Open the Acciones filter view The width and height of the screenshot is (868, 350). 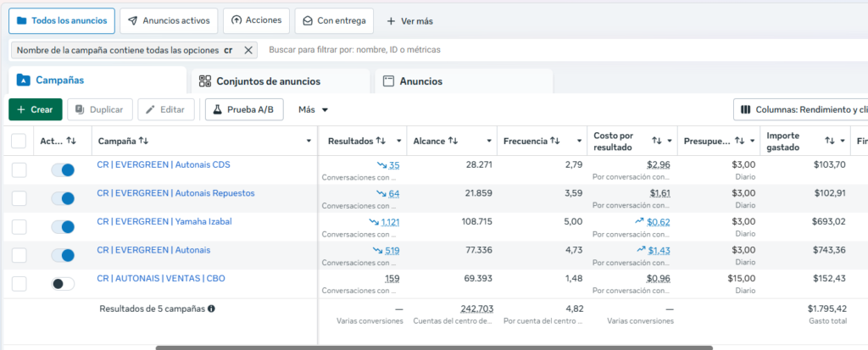click(256, 20)
